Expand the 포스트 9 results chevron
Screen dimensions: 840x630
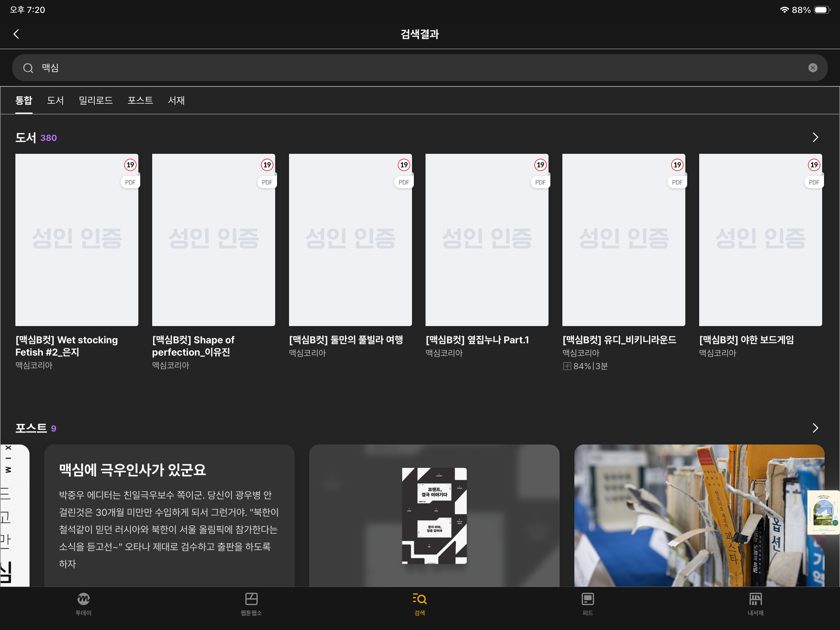coord(815,428)
